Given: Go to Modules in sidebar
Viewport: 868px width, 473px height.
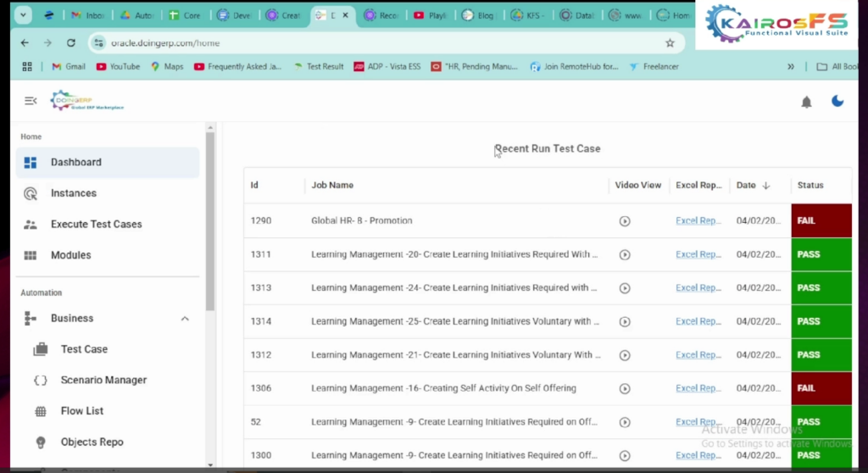Looking at the screenshot, I should click(70, 255).
